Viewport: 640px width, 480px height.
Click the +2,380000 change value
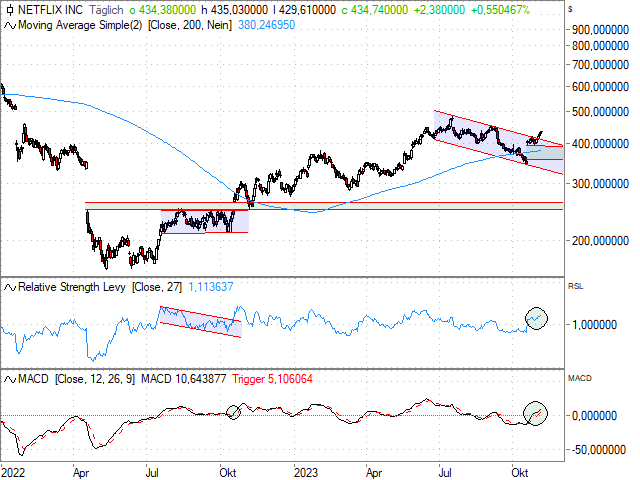pyautogui.click(x=439, y=9)
